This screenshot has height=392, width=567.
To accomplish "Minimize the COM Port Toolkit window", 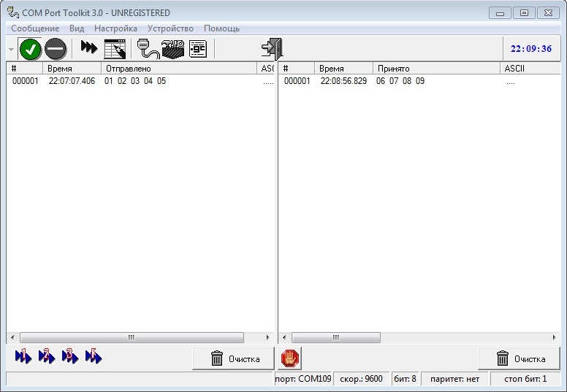I will (500, 13).
